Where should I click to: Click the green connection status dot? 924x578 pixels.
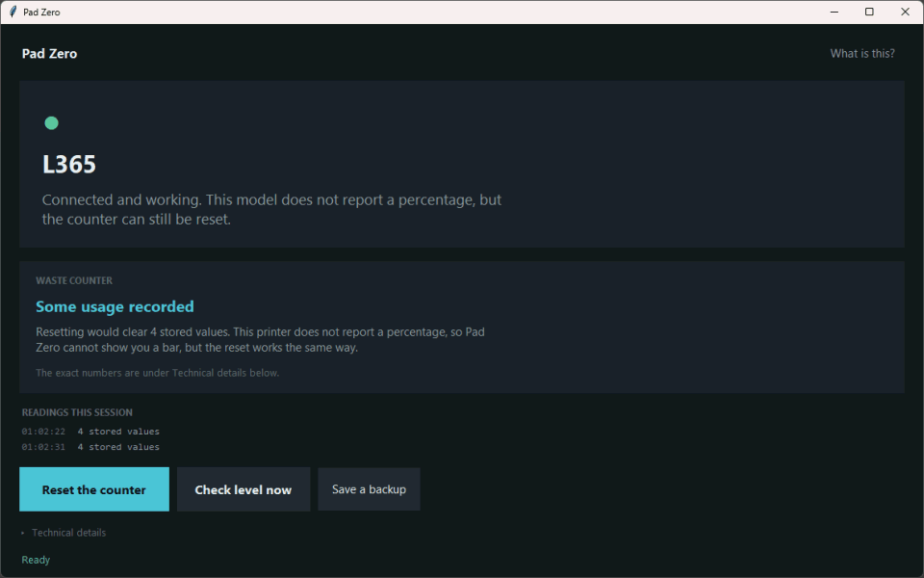(x=51, y=123)
